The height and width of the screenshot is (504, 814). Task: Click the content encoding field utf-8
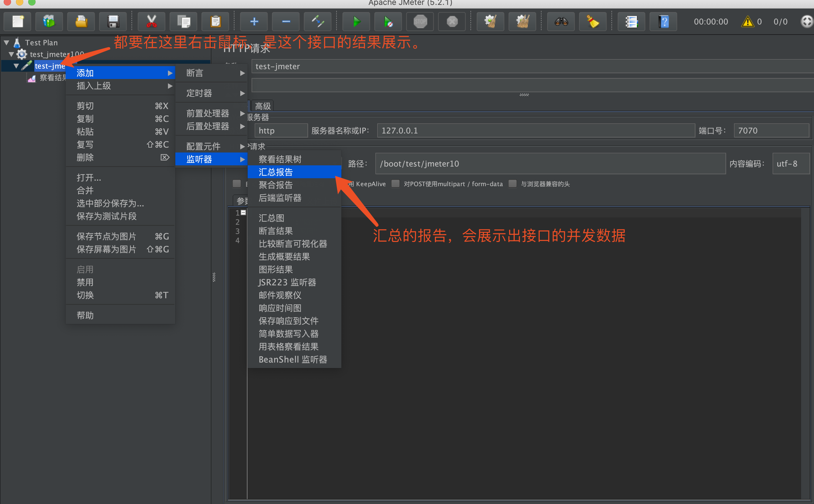(791, 164)
